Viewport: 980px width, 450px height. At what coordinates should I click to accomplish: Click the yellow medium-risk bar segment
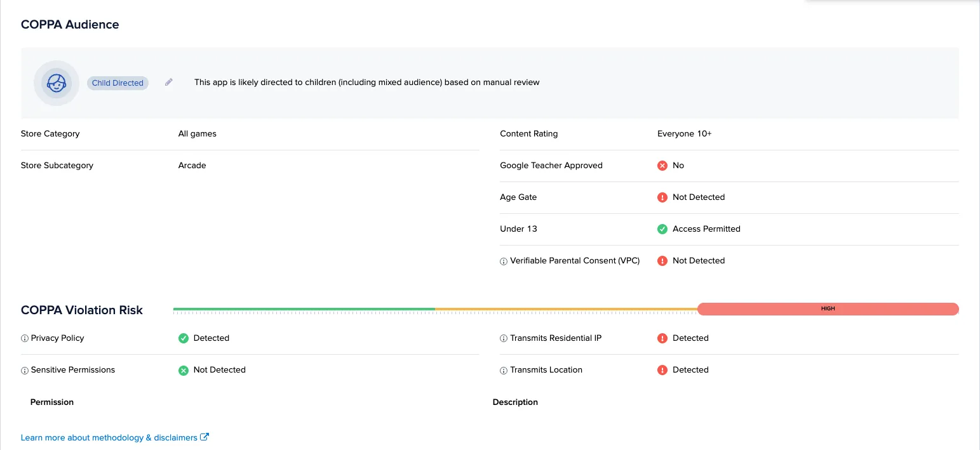click(x=566, y=309)
